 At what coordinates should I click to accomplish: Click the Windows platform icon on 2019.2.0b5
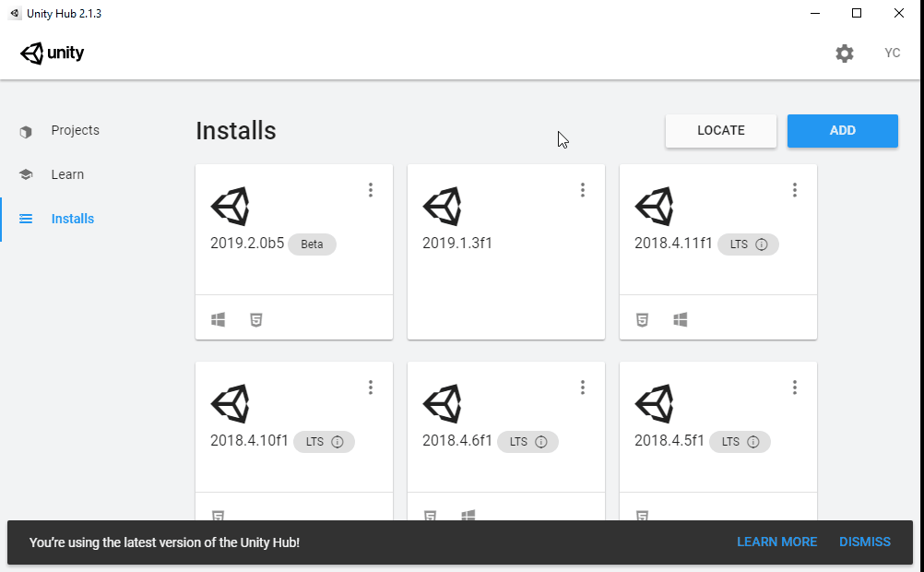coord(219,320)
